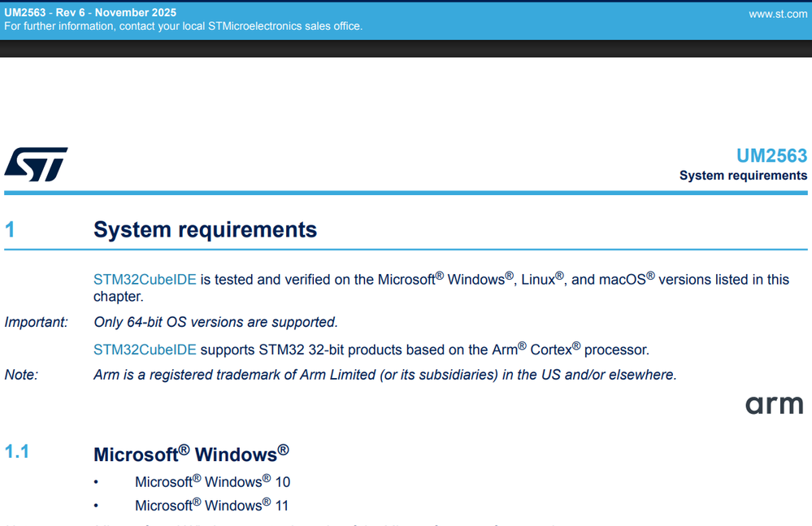Click 'Only 64-bit OS versions are supported.' text
The height and width of the screenshot is (526, 812).
(x=215, y=322)
